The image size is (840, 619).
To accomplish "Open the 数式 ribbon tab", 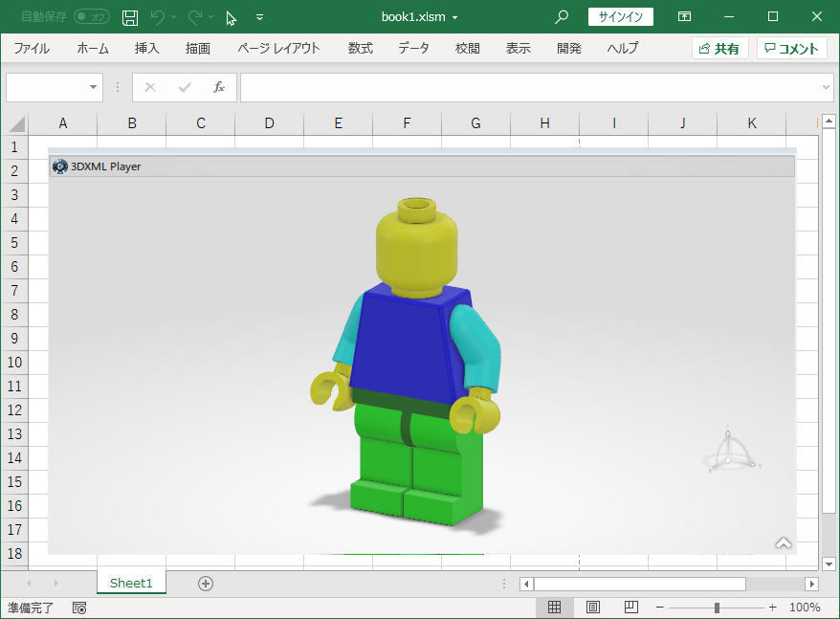I will pyautogui.click(x=361, y=48).
